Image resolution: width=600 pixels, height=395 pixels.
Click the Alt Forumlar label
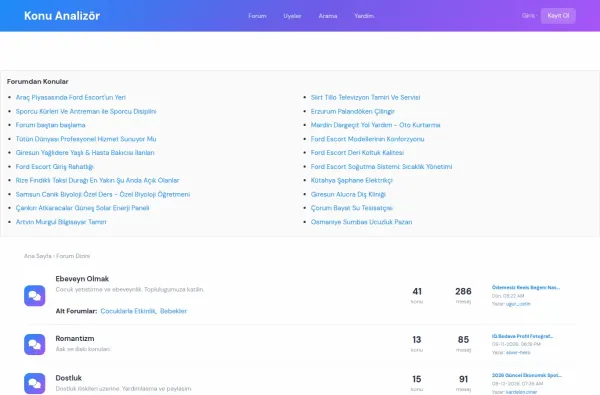tap(76, 311)
